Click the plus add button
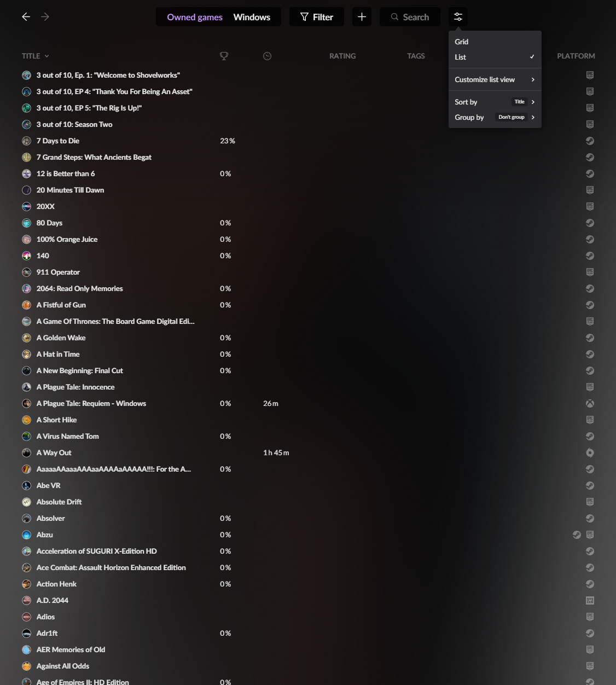This screenshot has height=685, width=616. 362,17
